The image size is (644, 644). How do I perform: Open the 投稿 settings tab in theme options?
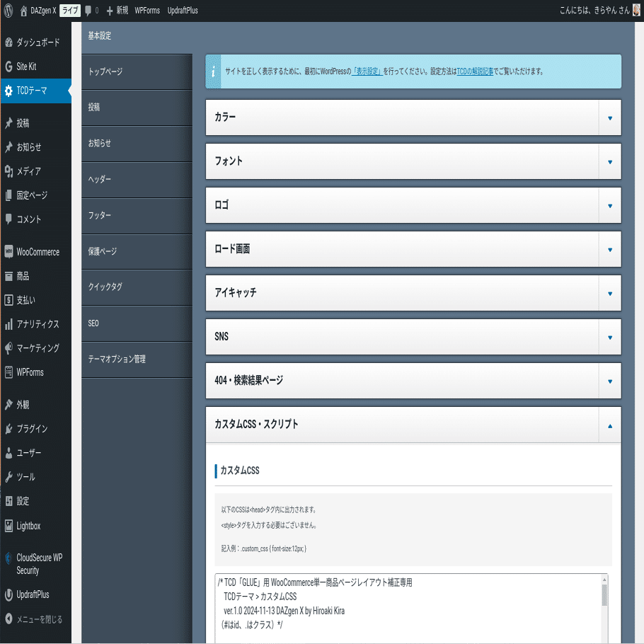click(x=137, y=108)
